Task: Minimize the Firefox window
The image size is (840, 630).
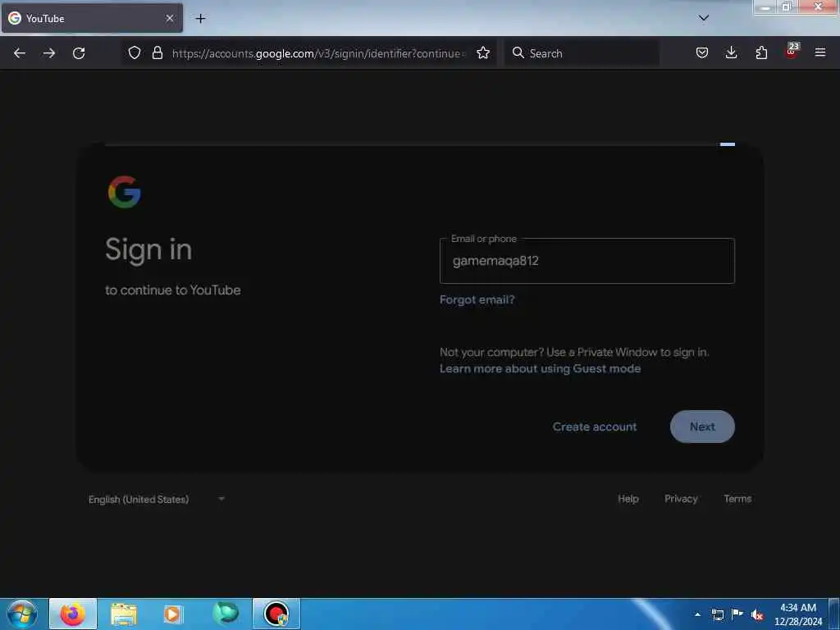Action: click(x=765, y=7)
